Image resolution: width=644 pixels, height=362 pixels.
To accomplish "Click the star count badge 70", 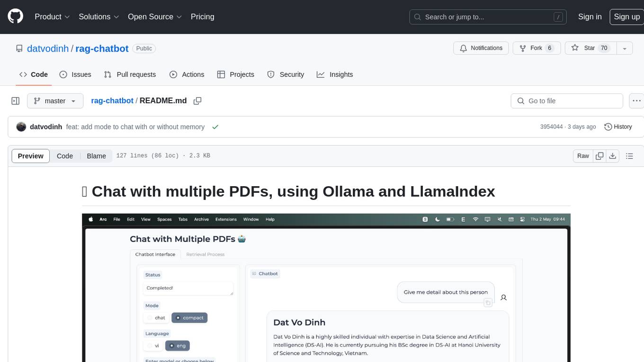I will coord(604,48).
